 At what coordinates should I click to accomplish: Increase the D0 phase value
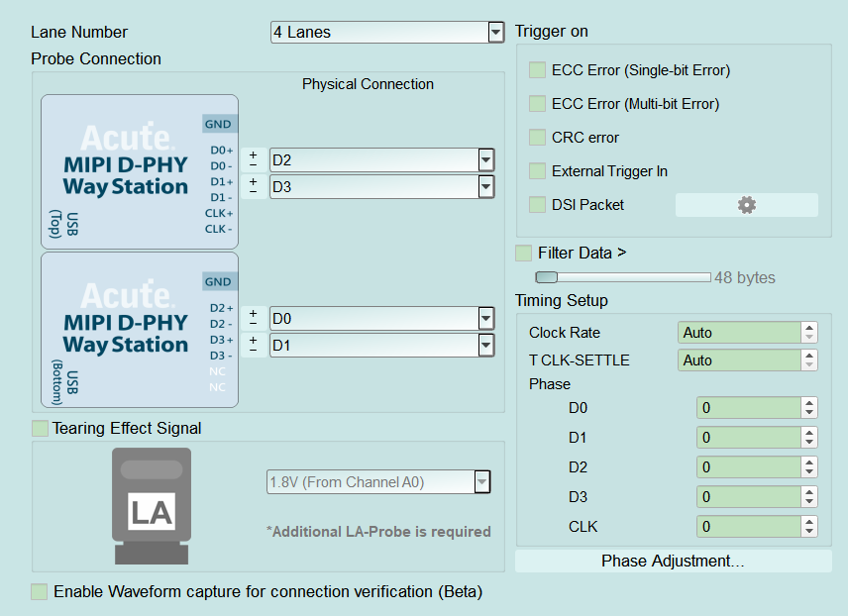pos(809,403)
